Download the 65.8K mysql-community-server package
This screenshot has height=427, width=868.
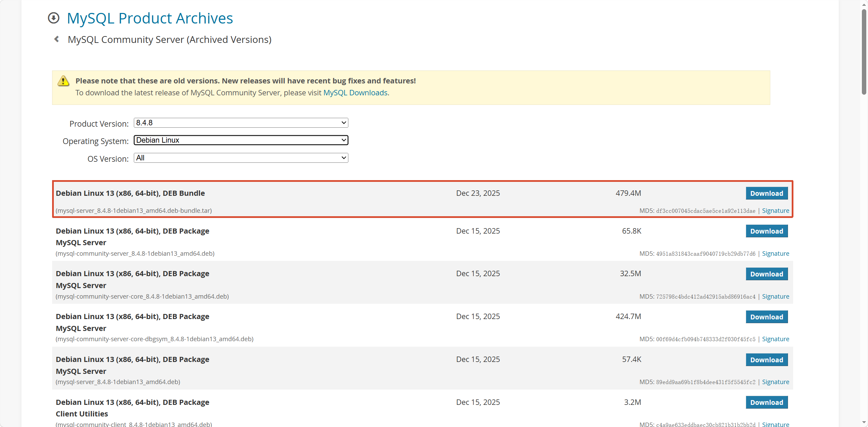click(x=766, y=231)
